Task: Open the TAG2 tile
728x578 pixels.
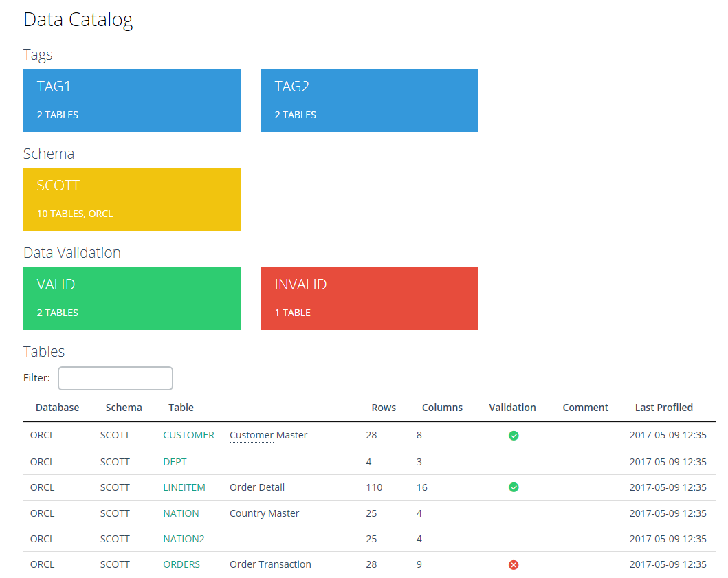Action: pyautogui.click(x=369, y=100)
